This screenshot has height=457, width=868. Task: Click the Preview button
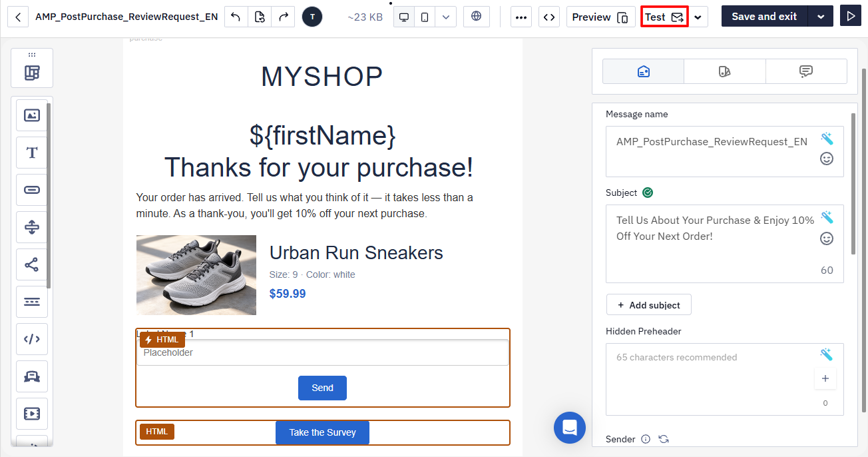(600, 17)
